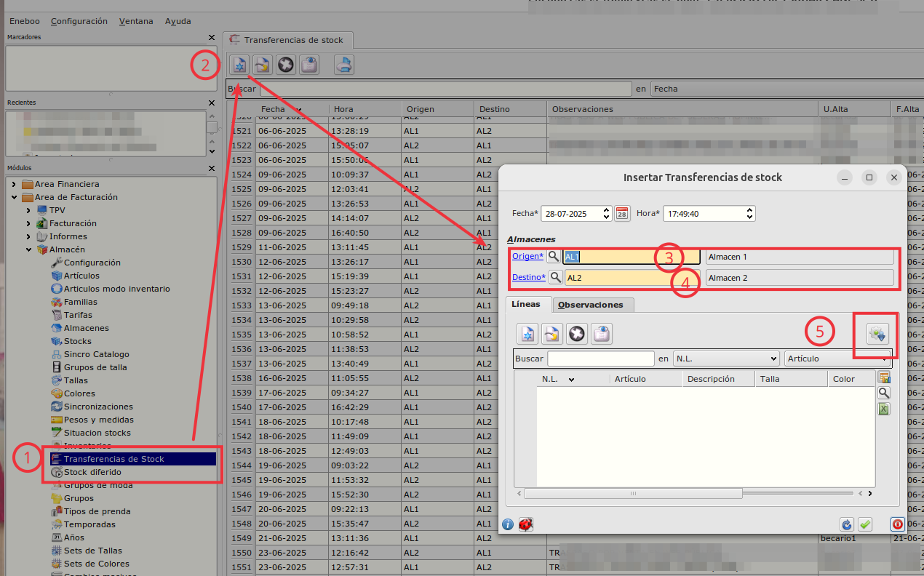Click the Buscar input in the Líneas tab
924x576 pixels.
point(601,359)
